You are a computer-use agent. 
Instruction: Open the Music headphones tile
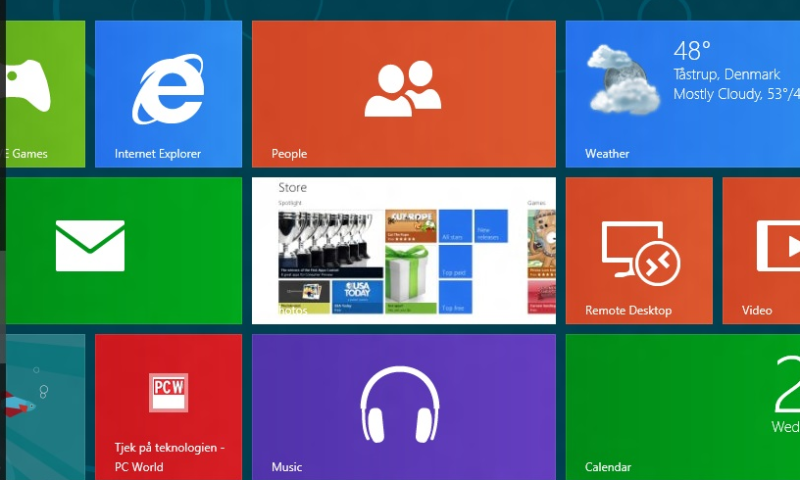(x=404, y=407)
